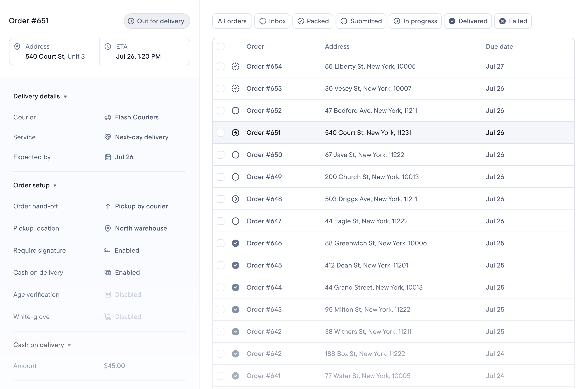Filter by the Inbox tab
Viewport: 588px width, 389px height.
(x=272, y=21)
